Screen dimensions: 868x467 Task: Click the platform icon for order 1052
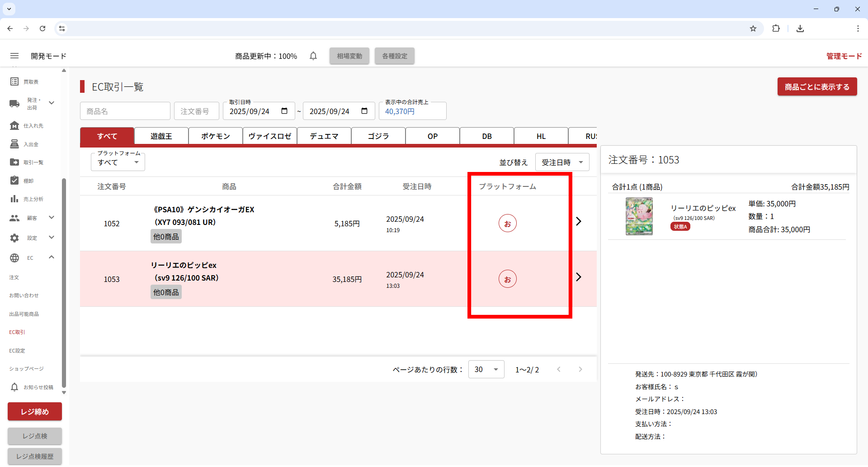[x=507, y=224]
